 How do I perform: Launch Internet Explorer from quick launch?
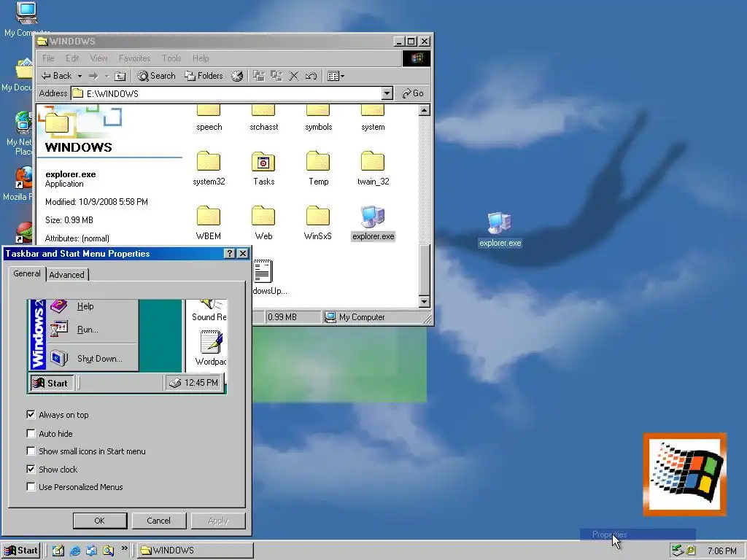(75, 551)
